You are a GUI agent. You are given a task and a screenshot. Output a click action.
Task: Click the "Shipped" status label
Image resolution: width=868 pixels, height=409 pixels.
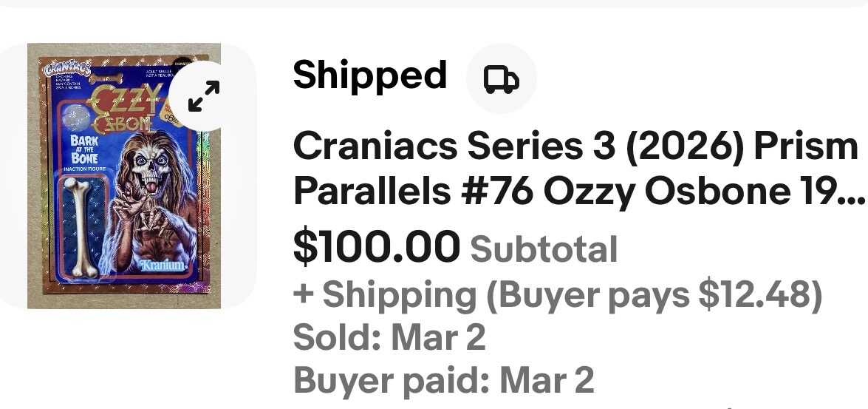pos(369,75)
